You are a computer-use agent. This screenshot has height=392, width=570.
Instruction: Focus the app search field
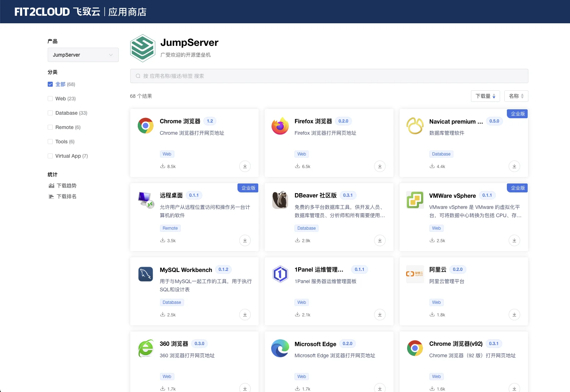(329, 76)
